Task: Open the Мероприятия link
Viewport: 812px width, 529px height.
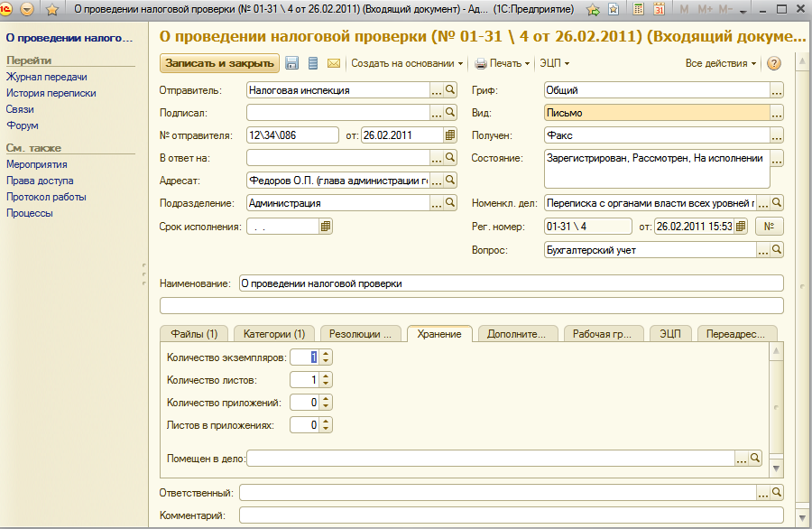Action: tap(37, 164)
